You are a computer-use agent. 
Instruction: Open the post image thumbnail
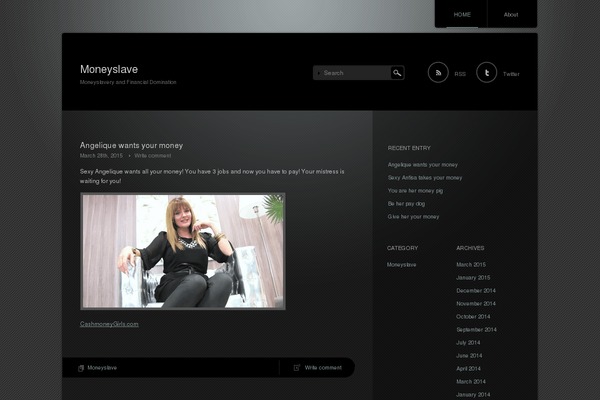(x=183, y=251)
